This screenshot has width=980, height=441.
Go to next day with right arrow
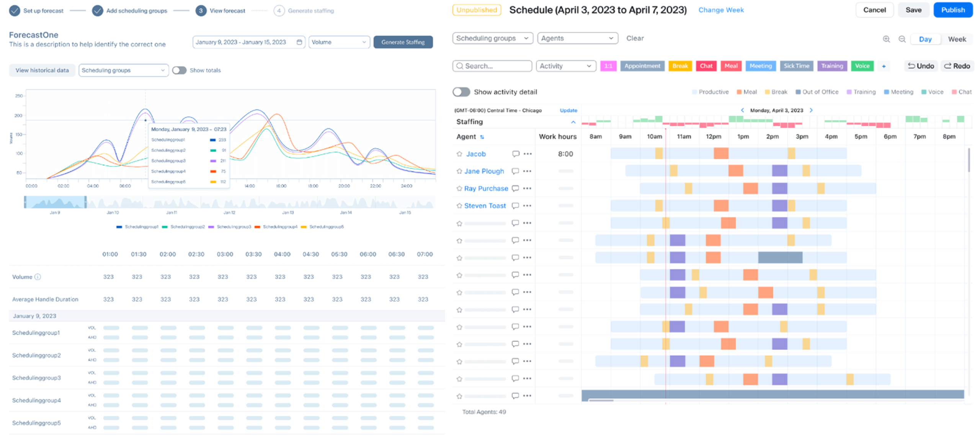[x=811, y=110]
